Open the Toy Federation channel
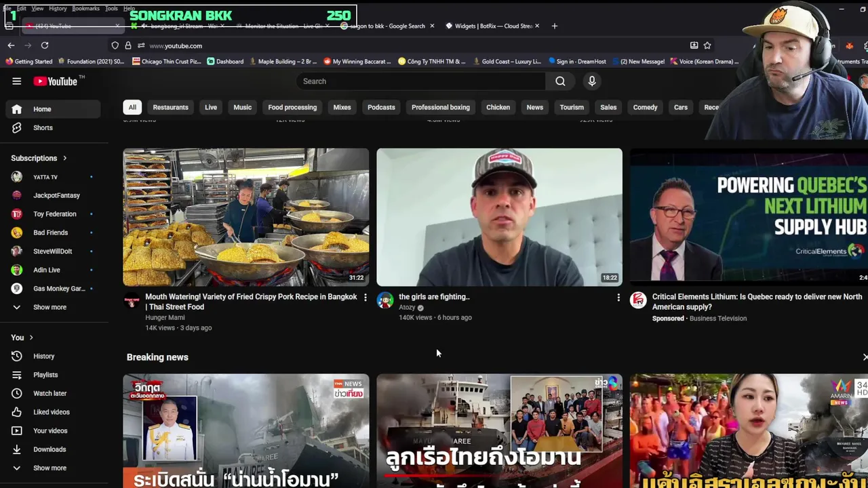The width and height of the screenshot is (868, 488). (x=53, y=214)
